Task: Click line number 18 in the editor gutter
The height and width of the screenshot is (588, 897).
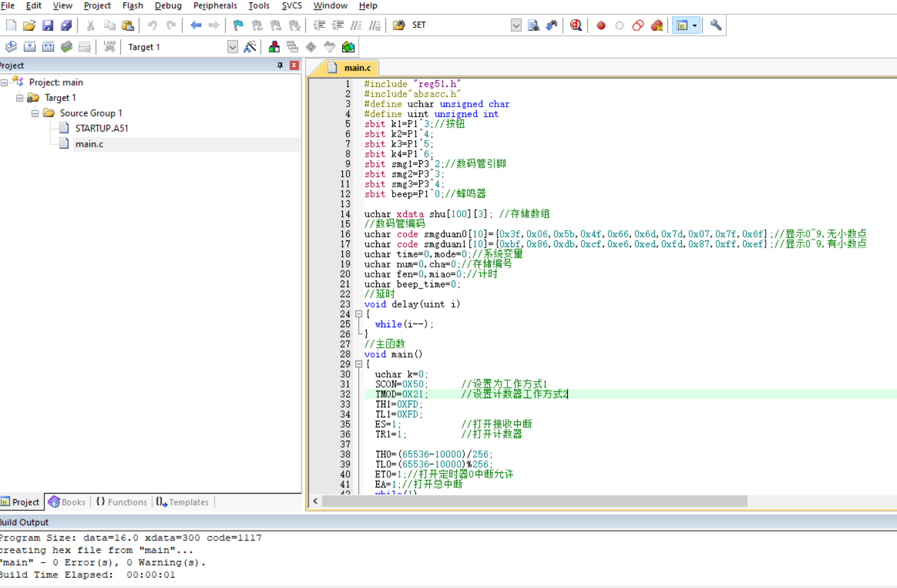Action: pos(345,254)
